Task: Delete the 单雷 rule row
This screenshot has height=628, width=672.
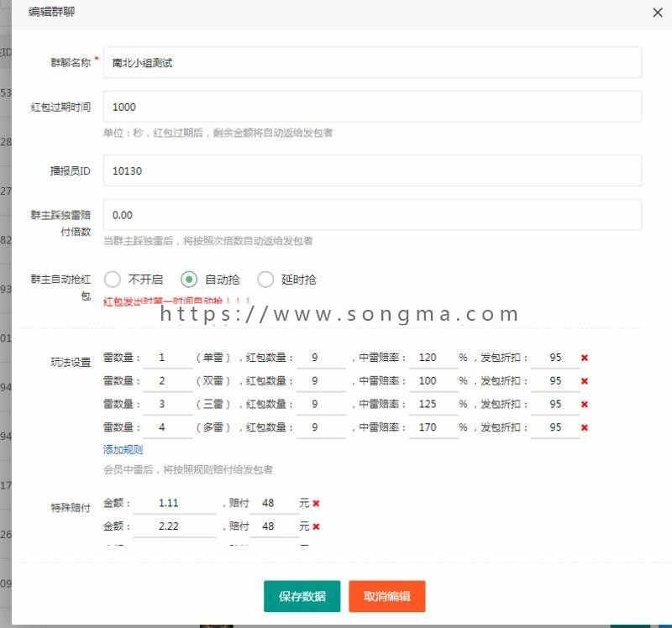Action: 584,358
